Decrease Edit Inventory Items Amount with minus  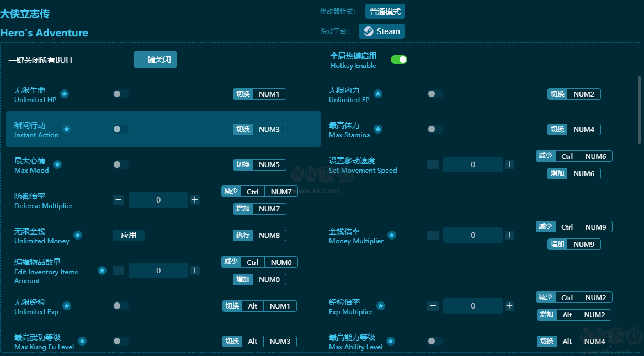[118, 270]
